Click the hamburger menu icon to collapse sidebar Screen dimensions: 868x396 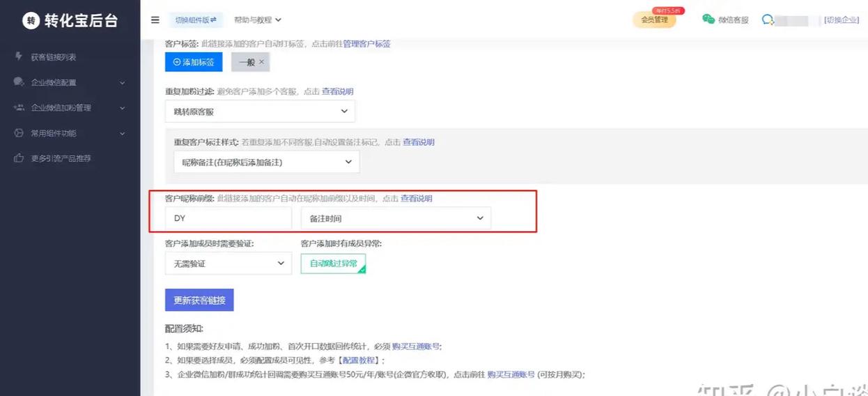(155, 20)
